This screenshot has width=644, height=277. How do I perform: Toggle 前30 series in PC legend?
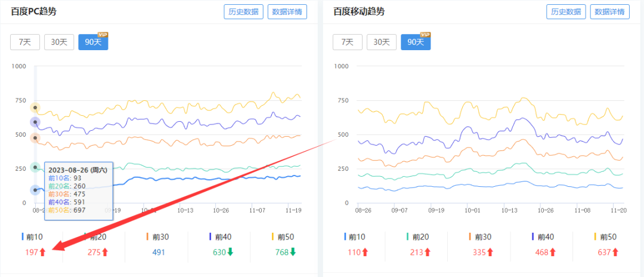point(156,237)
